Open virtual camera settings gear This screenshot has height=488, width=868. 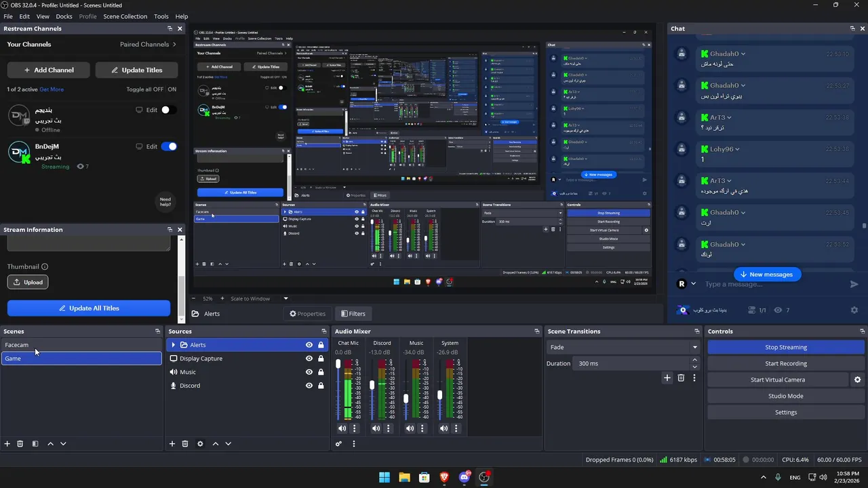(x=857, y=380)
